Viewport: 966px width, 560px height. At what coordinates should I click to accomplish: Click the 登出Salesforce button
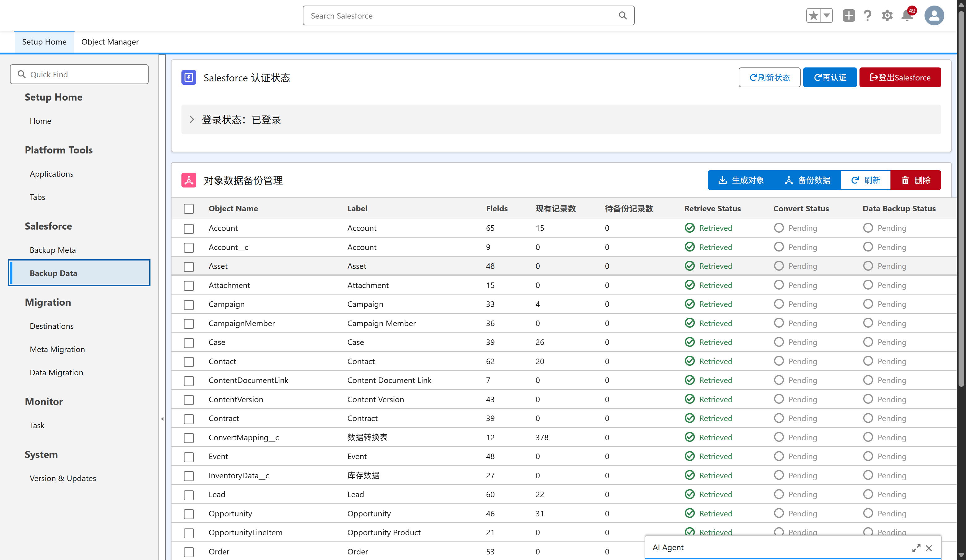[900, 77]
